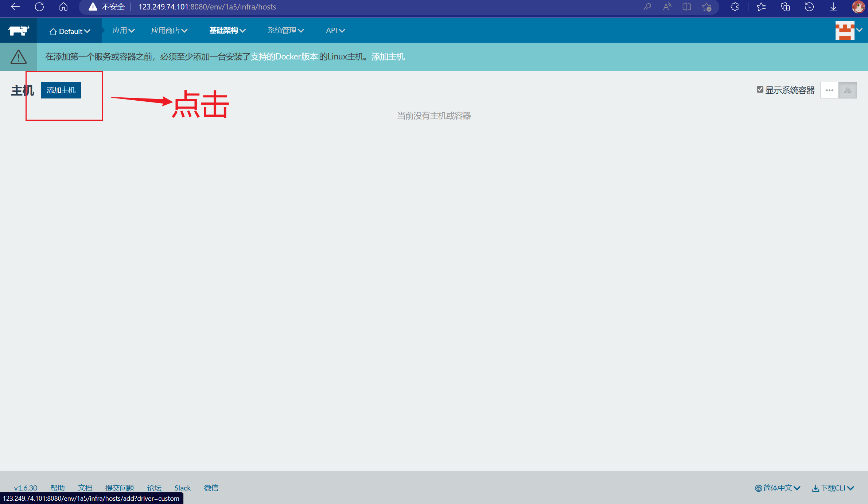The image size is (868, 504).
Task: Click the blue 添加主机 button
Action: click(61, 90)
